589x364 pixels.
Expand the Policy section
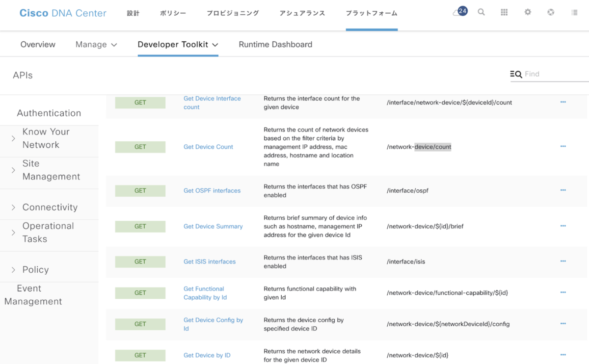click(13, 270)
